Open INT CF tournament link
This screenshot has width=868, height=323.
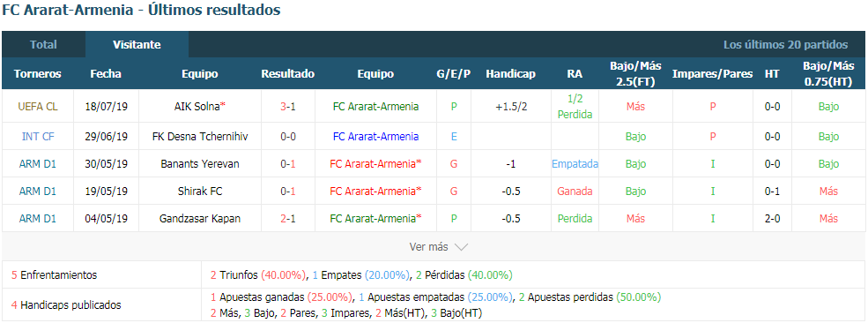pos(38,136)
